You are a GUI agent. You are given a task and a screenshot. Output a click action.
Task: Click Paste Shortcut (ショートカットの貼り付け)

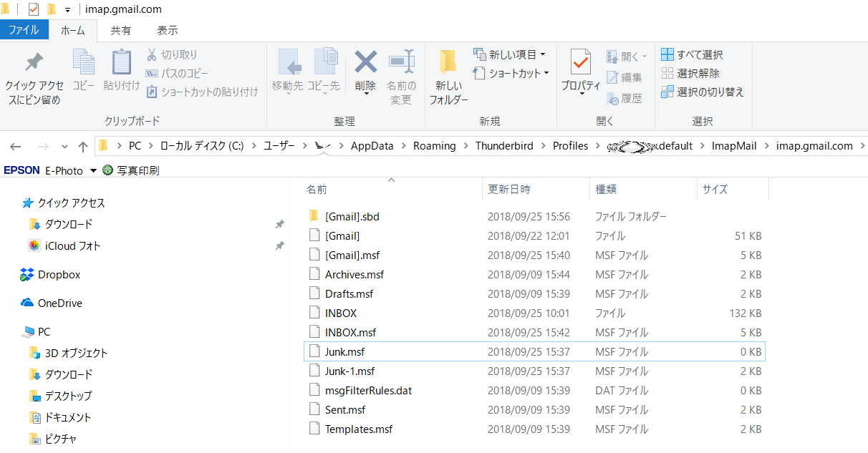coord(202,92)
